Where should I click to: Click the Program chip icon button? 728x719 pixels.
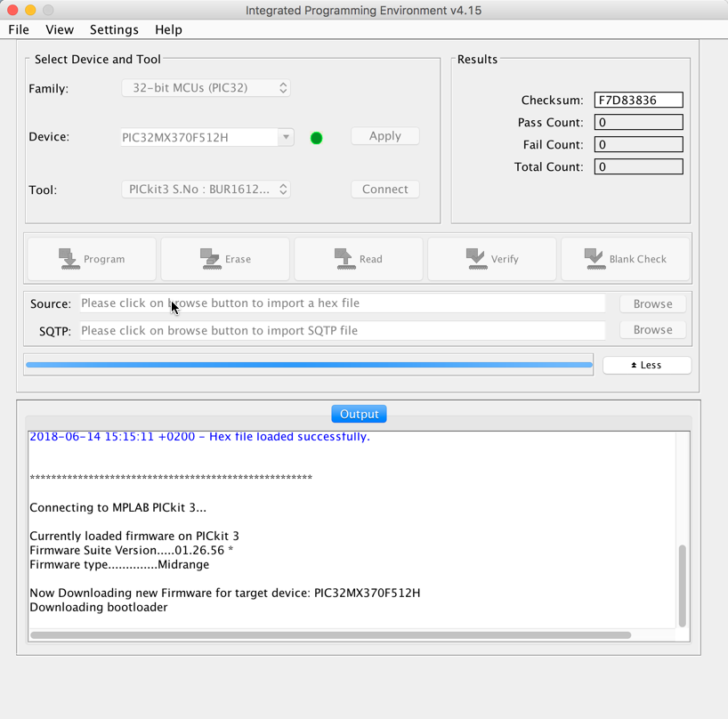pyautogui.click(x=92, y=259)
